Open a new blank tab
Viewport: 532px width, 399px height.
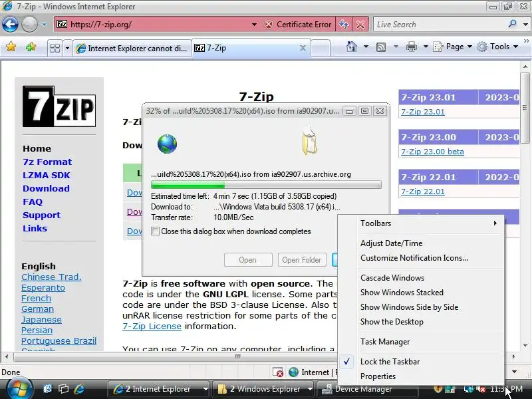tap(321, 48)
